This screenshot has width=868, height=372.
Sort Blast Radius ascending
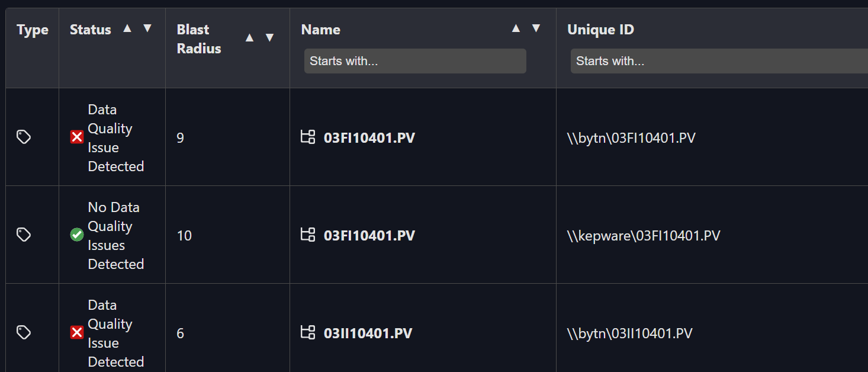[x=249, y=37]
